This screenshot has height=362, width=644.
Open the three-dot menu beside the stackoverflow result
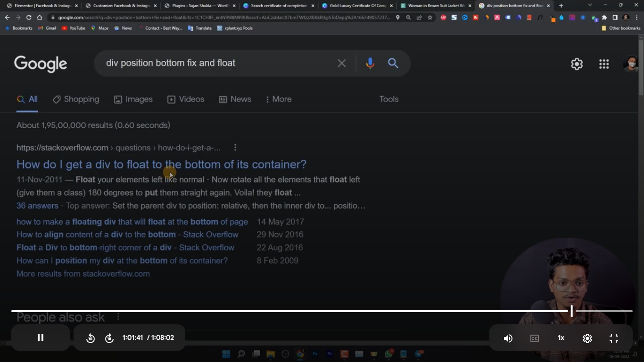[235, 147]
